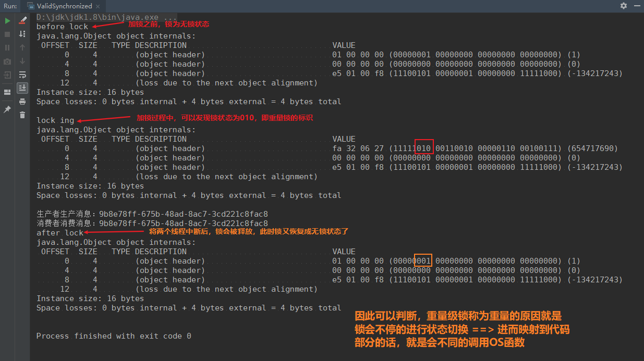Toggle the Pin Tab pushpin icon

(x=7, y=109)
